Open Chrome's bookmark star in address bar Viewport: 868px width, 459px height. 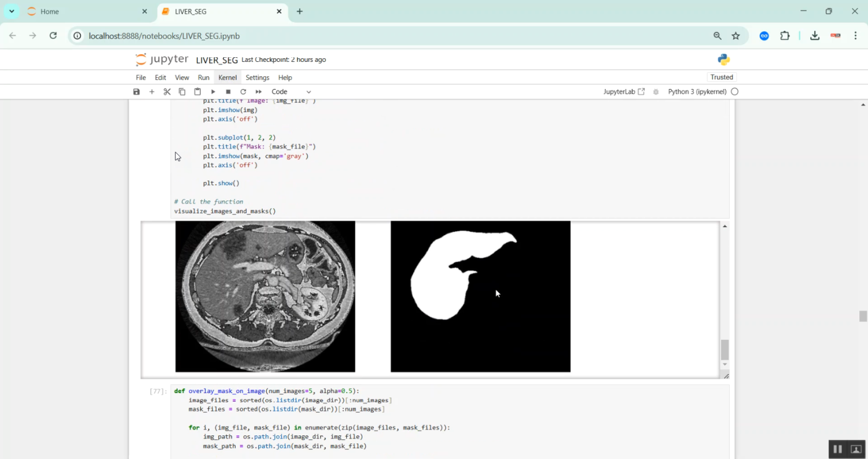point(735,35)
